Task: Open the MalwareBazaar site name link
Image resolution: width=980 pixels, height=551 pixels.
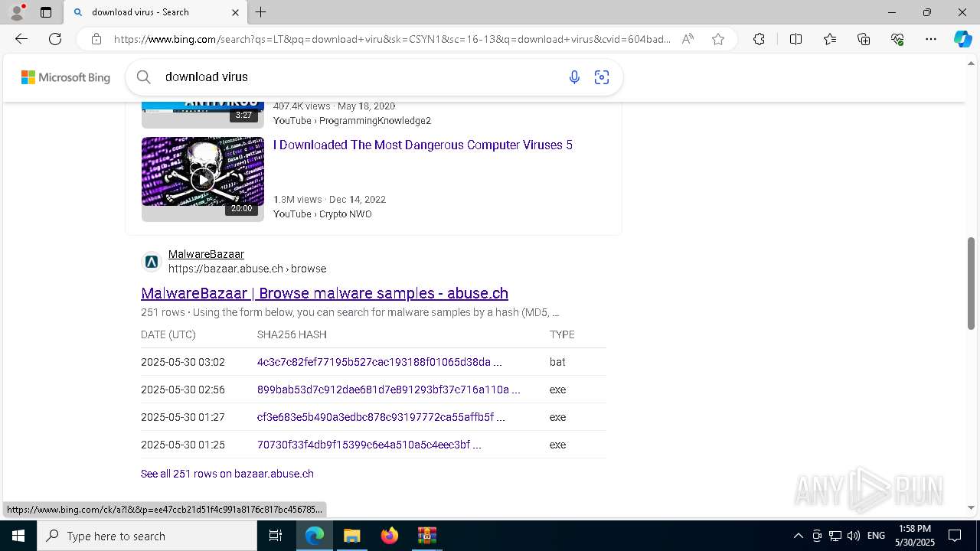Action: [x=206, y=254]
